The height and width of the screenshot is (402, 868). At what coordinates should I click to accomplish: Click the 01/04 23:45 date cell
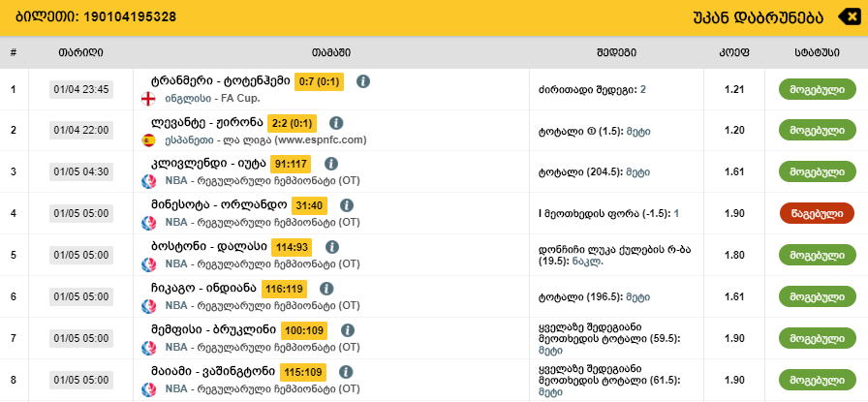(81, 89)
